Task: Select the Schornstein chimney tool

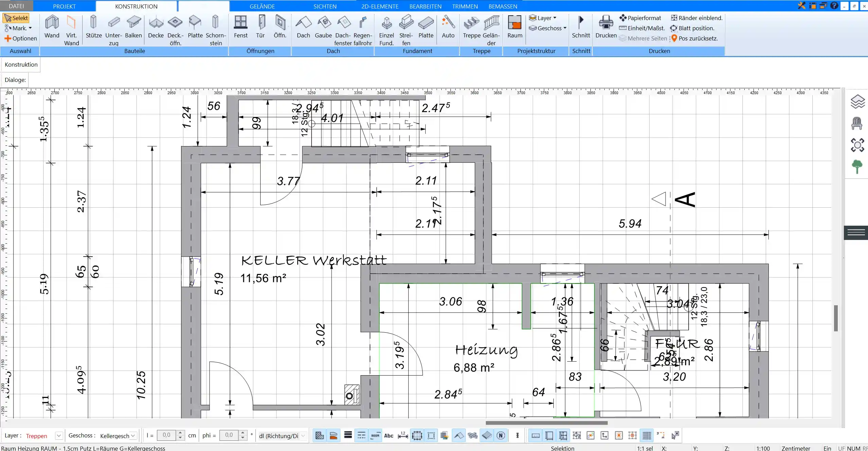Action: (x=215, y=30)
